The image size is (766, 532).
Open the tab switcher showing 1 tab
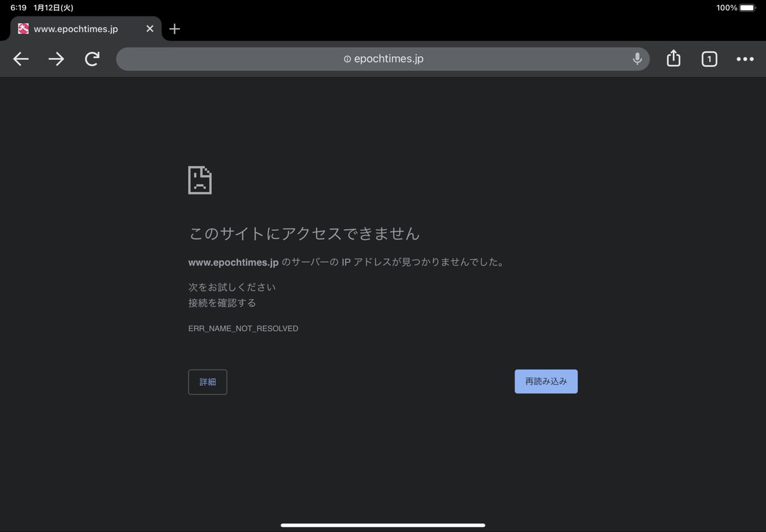[709, 59]
